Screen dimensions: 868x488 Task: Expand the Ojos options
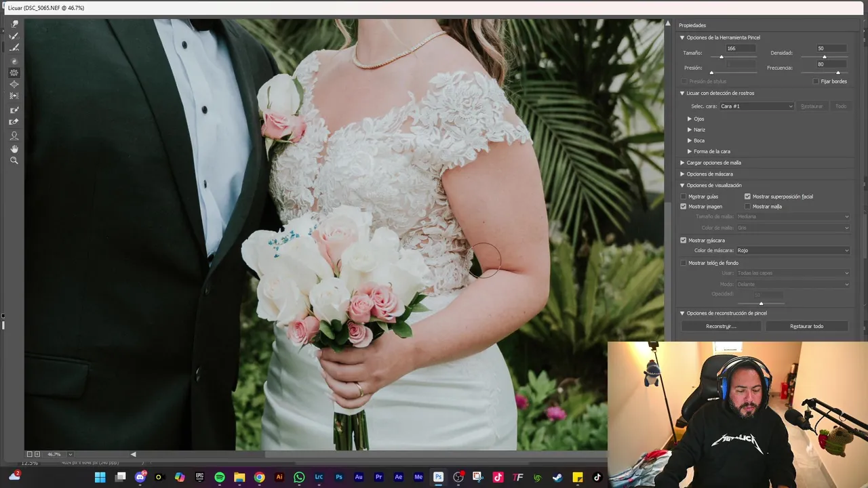(x=690, y=119)
